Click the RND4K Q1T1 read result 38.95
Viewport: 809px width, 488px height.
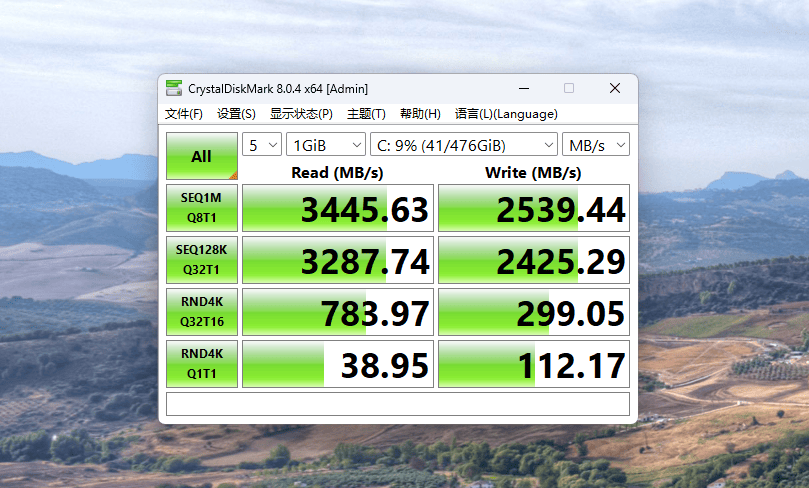338,364
